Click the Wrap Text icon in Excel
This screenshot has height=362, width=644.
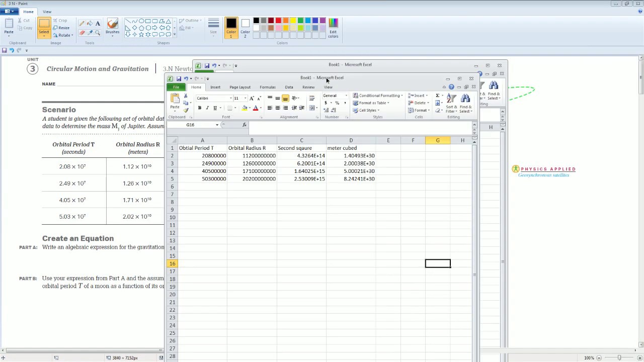[311, 98]
